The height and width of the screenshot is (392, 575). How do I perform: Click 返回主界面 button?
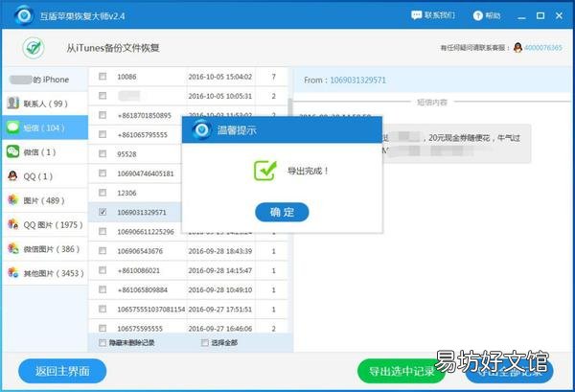tap(62, 371)
